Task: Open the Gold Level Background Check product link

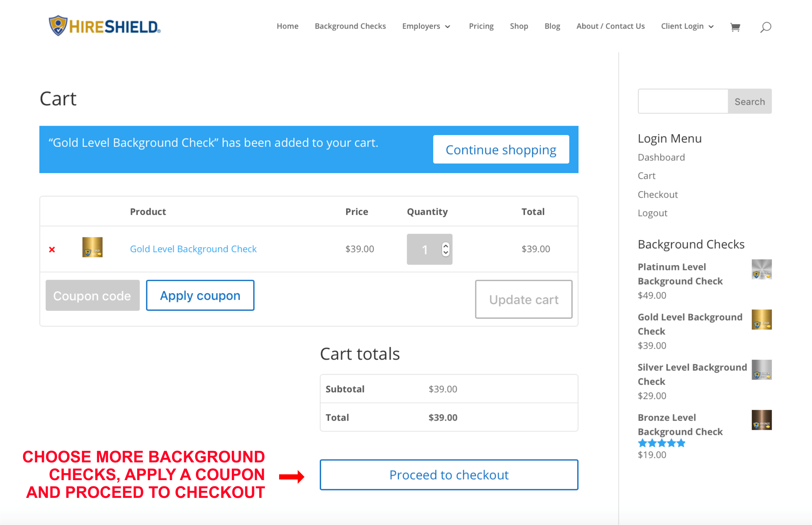Action: pyautogui.click(x=193, y=249)
